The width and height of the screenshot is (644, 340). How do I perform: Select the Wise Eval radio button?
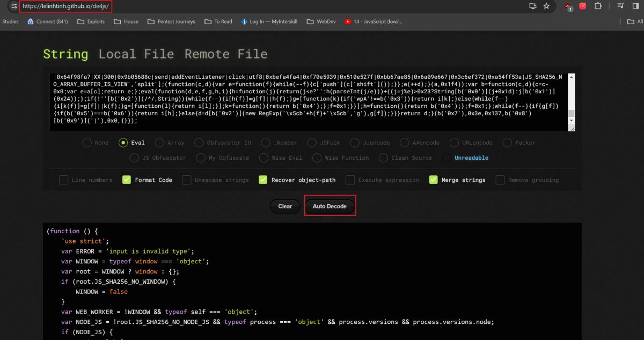click(x=264, y=158)
